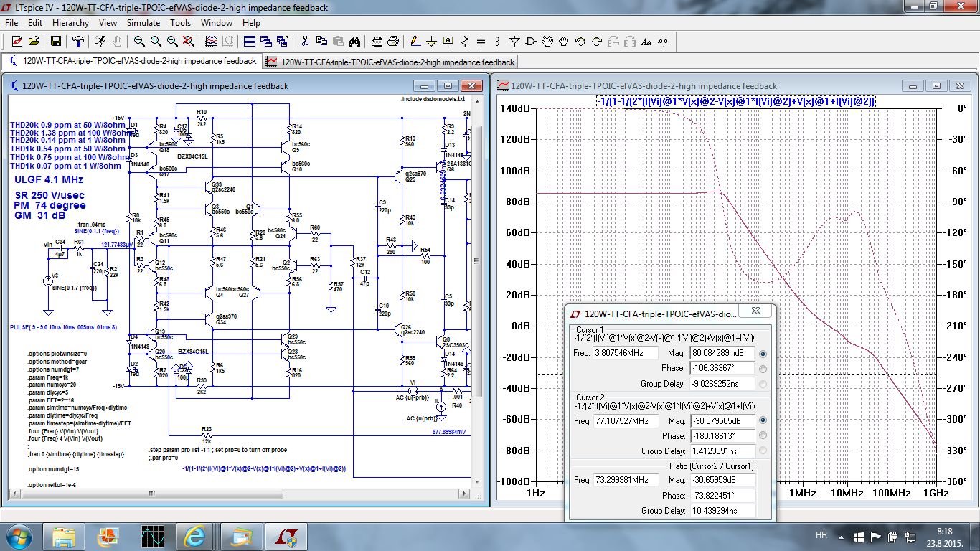Select the Label Net tool
This screenshot has width=980, height=551.
[448, 41]
